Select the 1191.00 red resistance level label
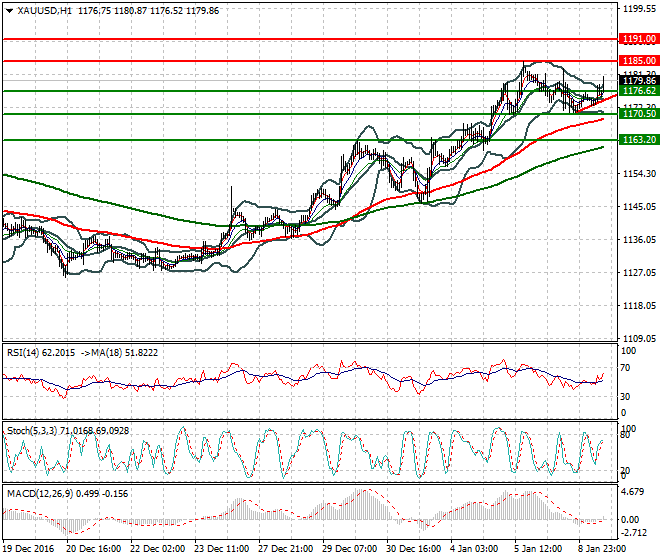Screen dimensions: 660x560 (639, 39)
